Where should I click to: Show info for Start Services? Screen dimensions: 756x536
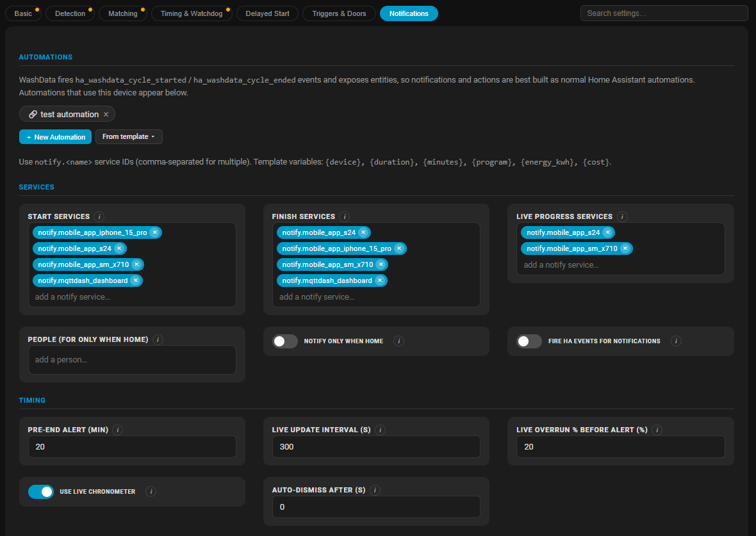point(99,216)
